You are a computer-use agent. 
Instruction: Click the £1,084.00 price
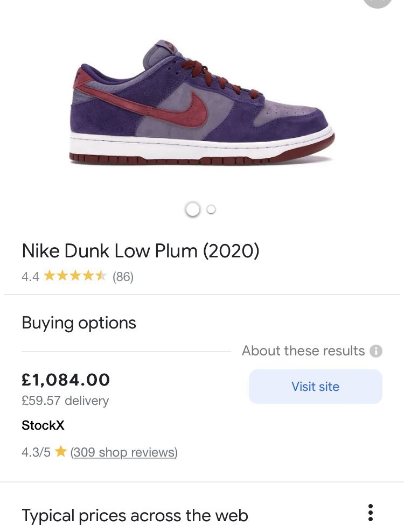click(x=66, y=380)
